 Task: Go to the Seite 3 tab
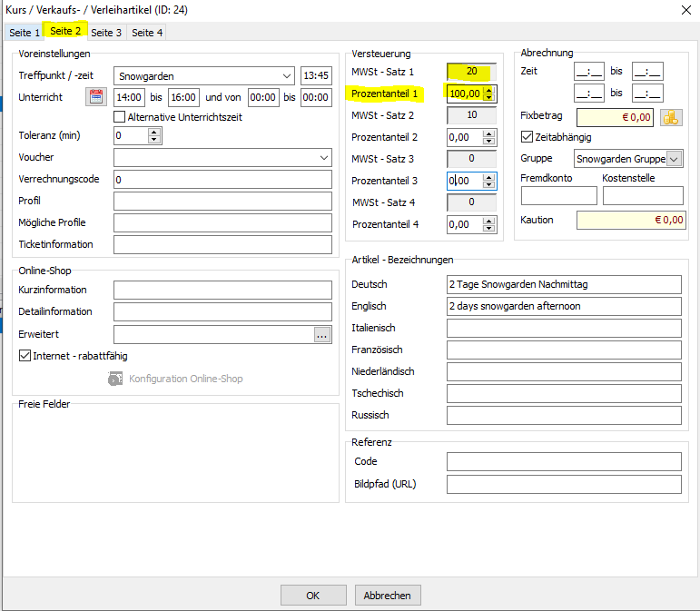(106, 33)
